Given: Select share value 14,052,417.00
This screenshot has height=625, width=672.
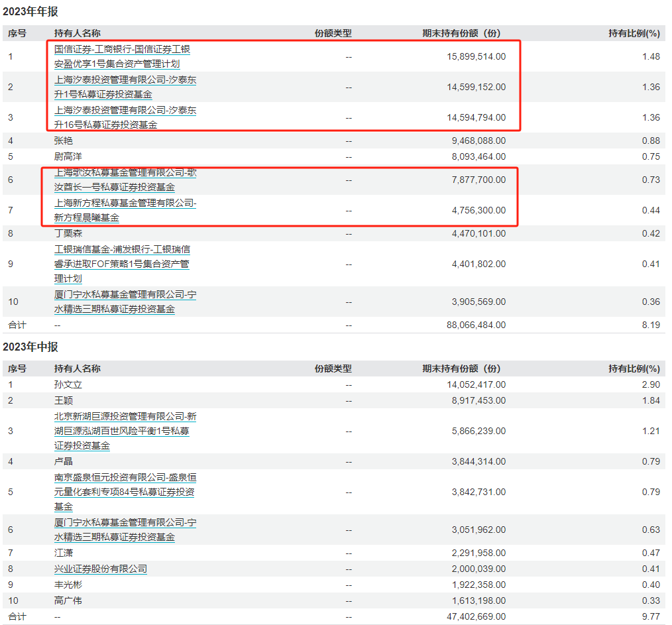Looking at the screenshot, I should click(476, 384).
